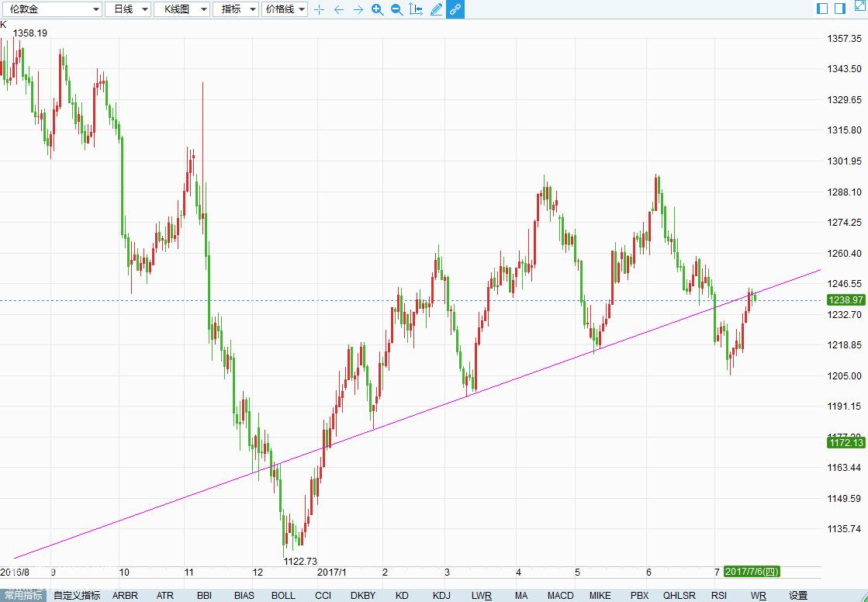The width and height of the screenshot is (868, 602).
Task: Click the axis scale adjustment icon
Action: point(416,9)
